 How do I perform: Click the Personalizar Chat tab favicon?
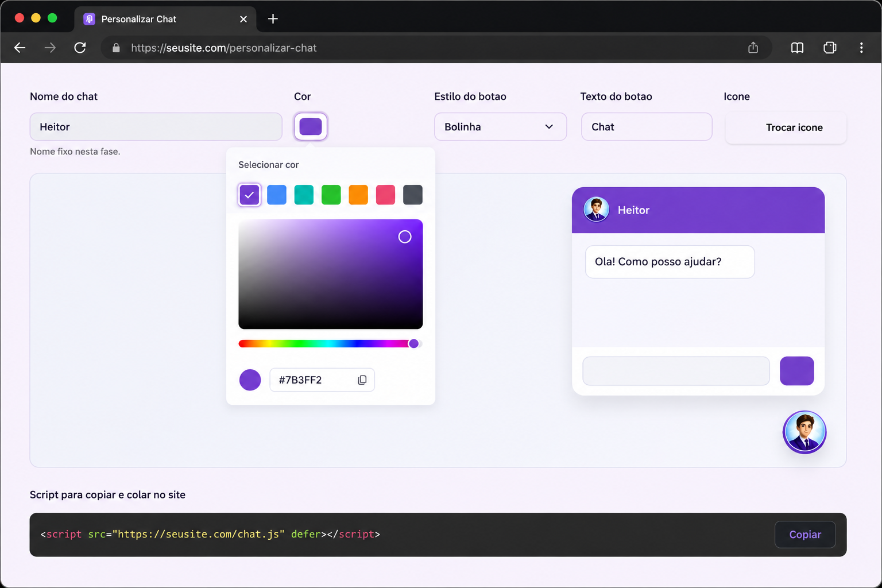(89, 19)
